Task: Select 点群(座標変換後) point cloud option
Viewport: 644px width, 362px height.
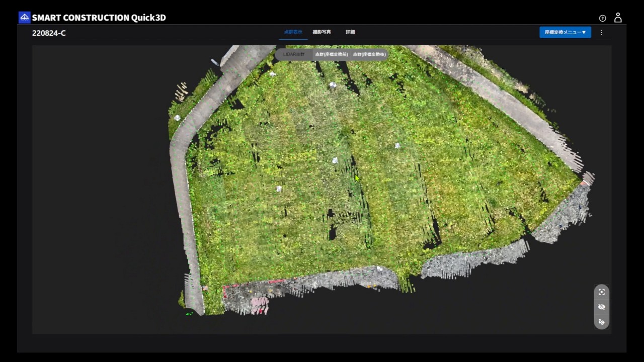Action: 369,54
